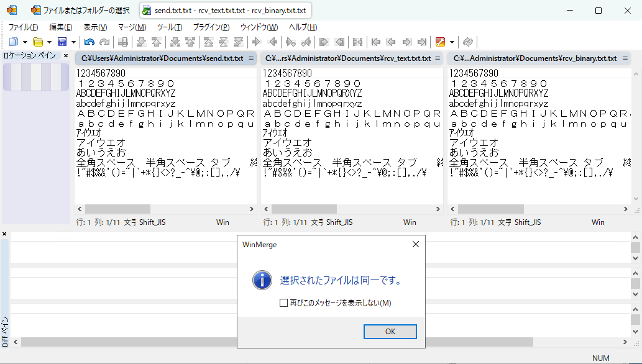Click OK in the WinMerge dialog
642x364 pixels.
(390, 332)
